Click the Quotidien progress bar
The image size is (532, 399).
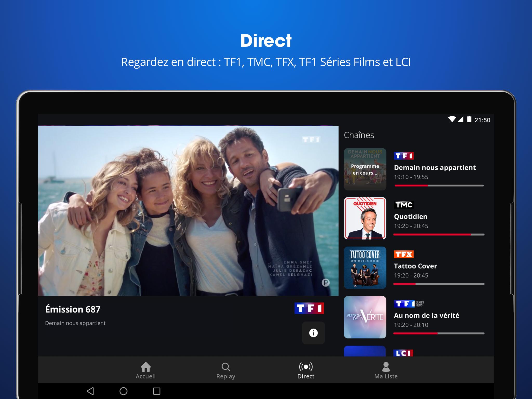coord(439,235)
